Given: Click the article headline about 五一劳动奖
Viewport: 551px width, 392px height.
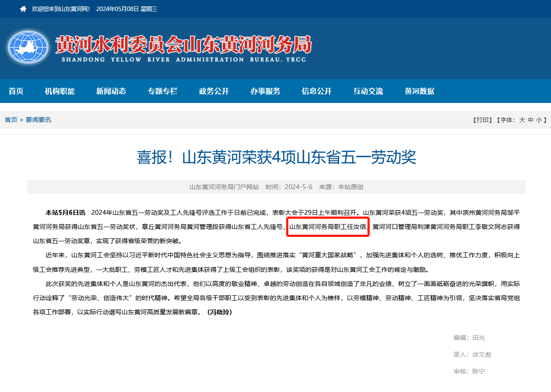Looking at the screenshot, I should click(x=276, y=157).
